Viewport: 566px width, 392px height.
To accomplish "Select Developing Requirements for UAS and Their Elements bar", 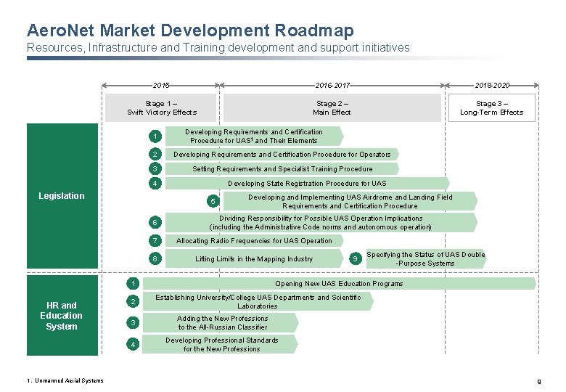I will (x=254, y=136).
